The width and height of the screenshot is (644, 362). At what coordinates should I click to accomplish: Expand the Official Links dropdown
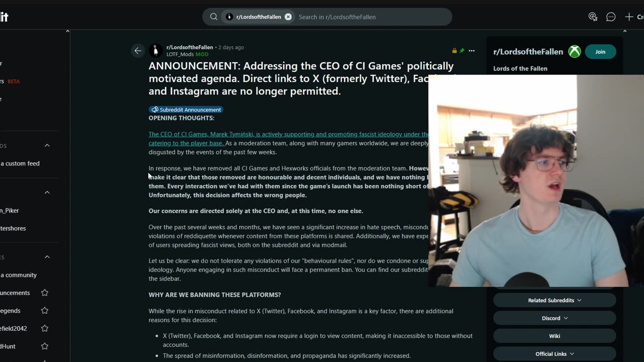pos(554,353)
